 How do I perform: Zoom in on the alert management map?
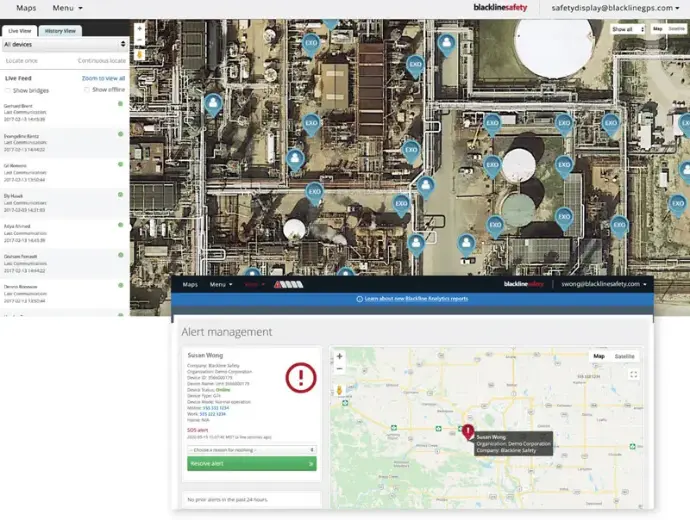click(339, 356)
